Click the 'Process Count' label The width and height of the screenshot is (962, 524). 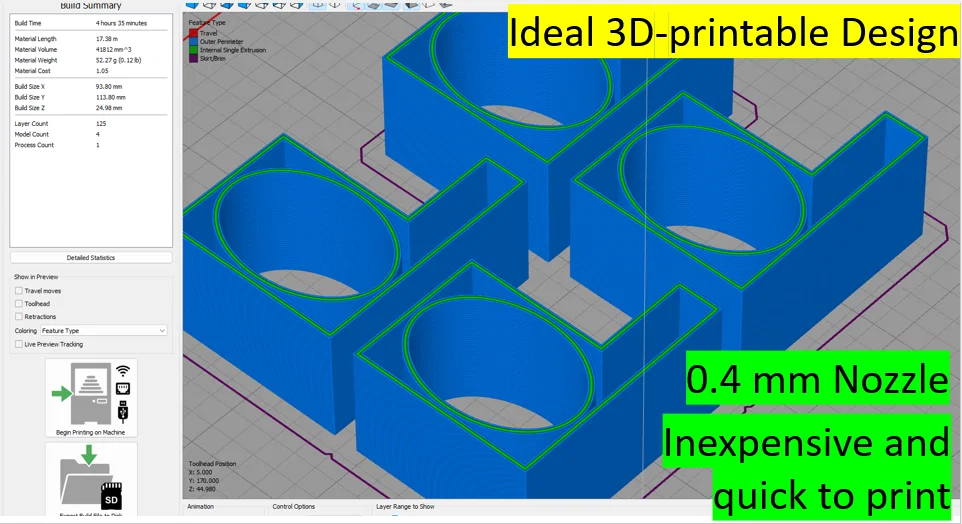[x=34, y=145]
